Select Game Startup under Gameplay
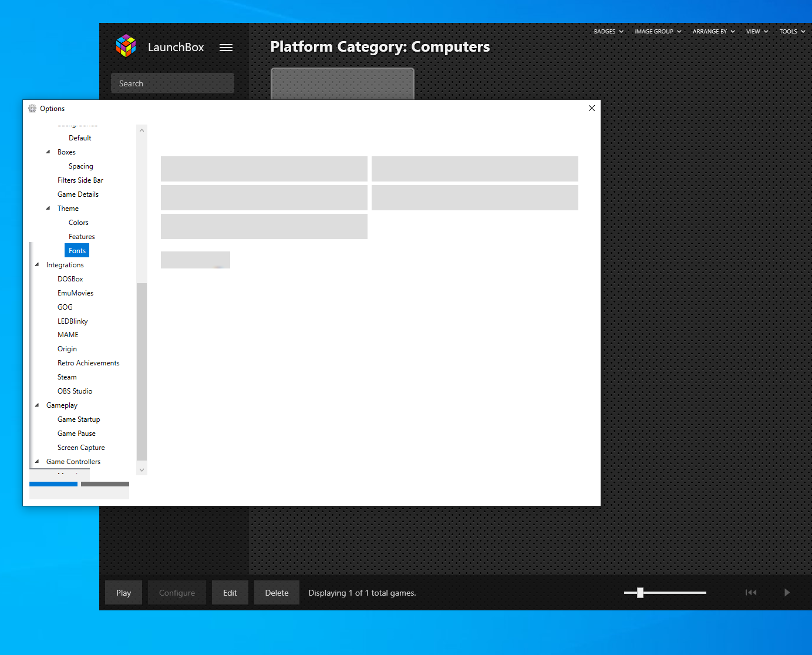The image size is (812, 655). point(79,419)
